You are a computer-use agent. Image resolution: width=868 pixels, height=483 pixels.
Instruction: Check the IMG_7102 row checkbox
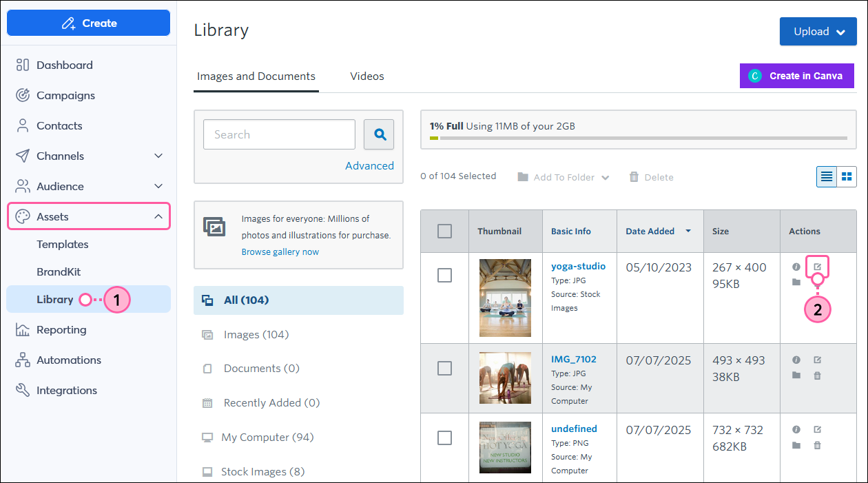tap(444, 369)
